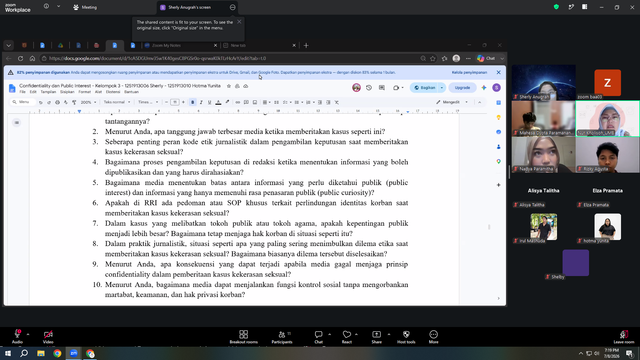Viewport: 640px width, 360px height.
Task: Open the Gemini sparkle icon
Action: [x=484, y=88]
